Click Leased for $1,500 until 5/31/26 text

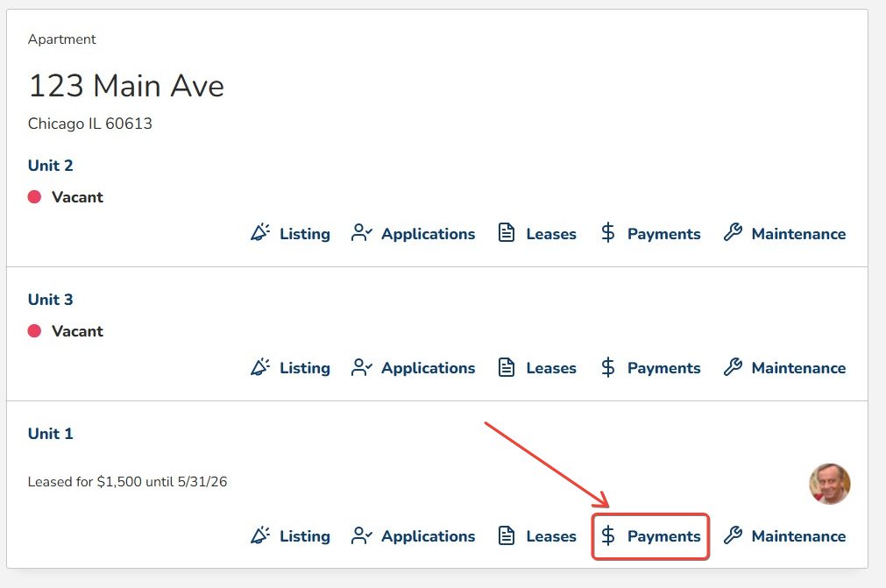(127, 482)
